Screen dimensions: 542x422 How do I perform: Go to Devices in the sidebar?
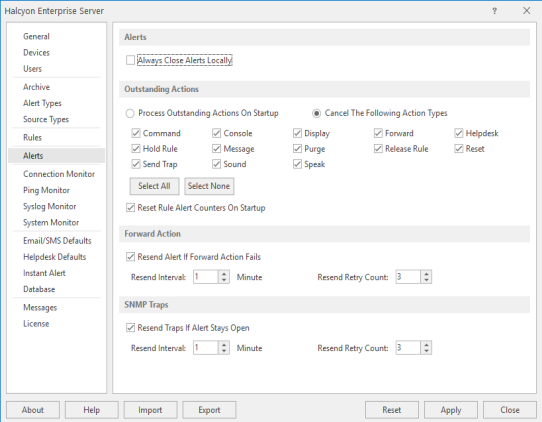point(36,53)
